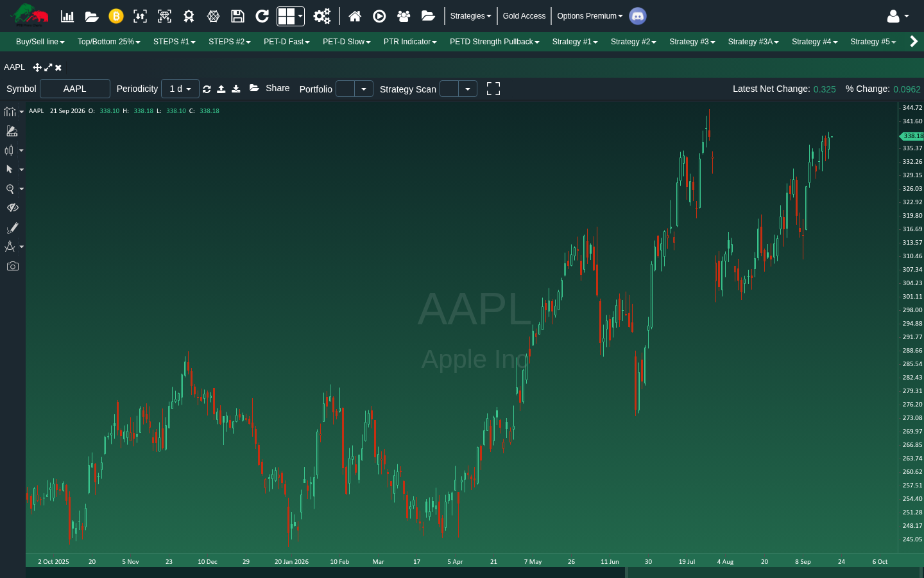Toggle fullscreen with the corner brackets icon
The image size is (924, 578).
(493, 89)
